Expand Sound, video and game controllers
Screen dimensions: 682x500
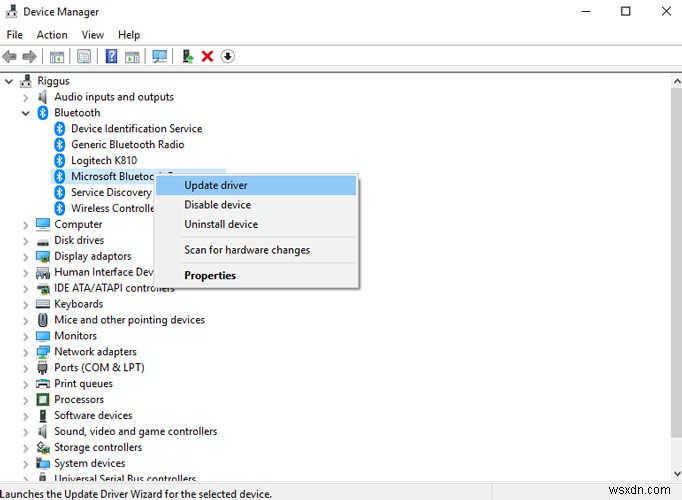[26, 432]
